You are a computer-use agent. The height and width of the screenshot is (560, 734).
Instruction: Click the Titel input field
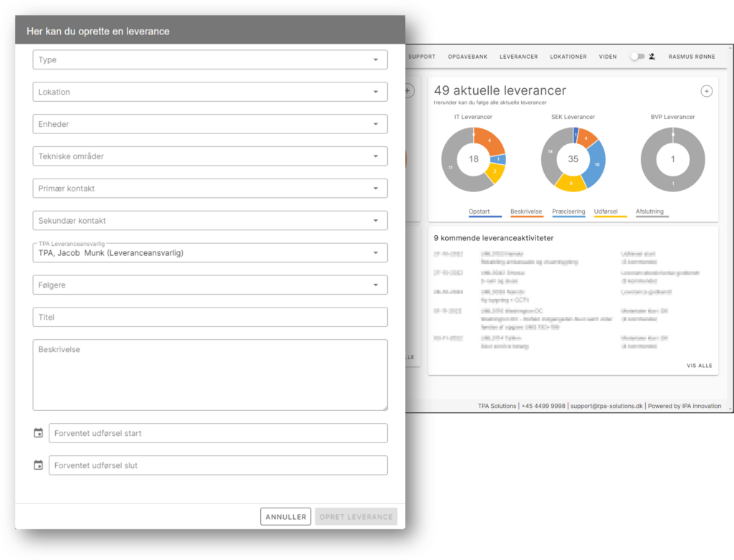pyautogui.click(x=210, y=317)
